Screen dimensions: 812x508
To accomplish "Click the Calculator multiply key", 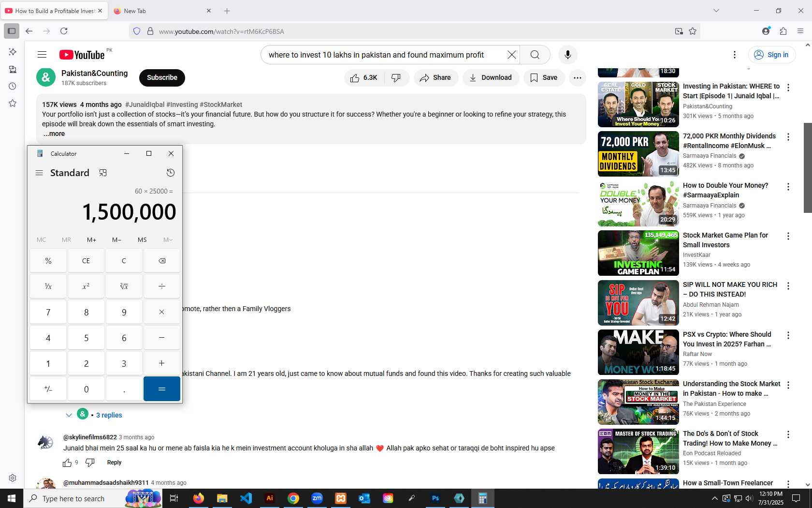I will [162, 312].
